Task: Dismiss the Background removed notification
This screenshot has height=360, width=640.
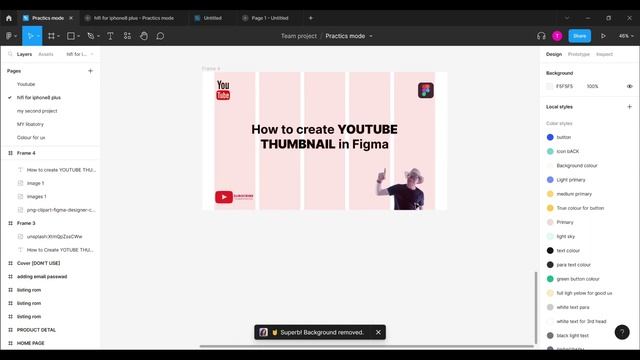Action: (378, 332)
